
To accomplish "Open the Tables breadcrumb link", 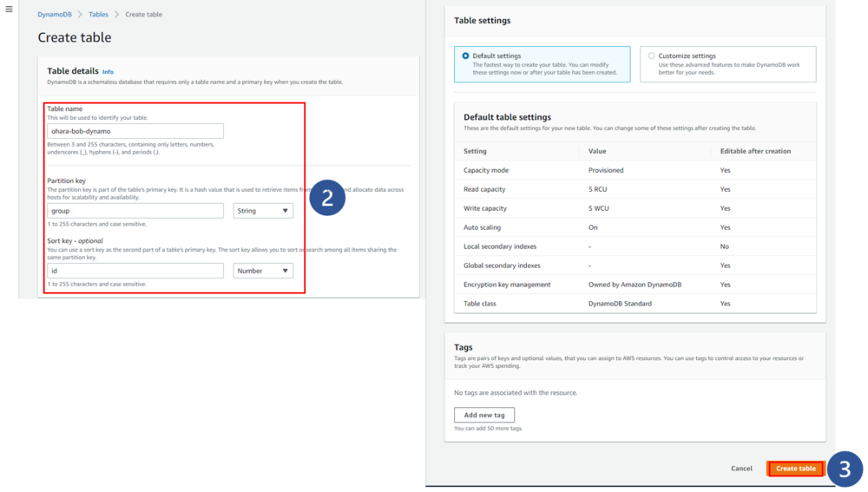I will click(99, 15).
